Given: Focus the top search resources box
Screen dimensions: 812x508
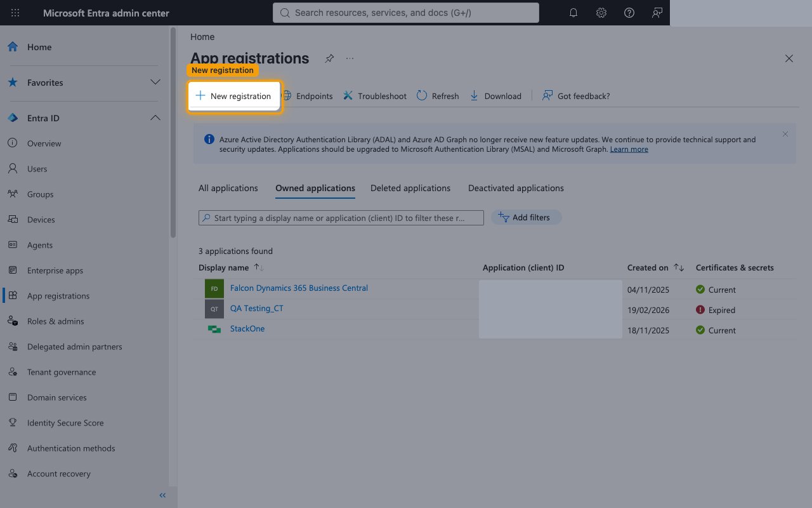Looking at the screenshot, I should tap(406, 13).
